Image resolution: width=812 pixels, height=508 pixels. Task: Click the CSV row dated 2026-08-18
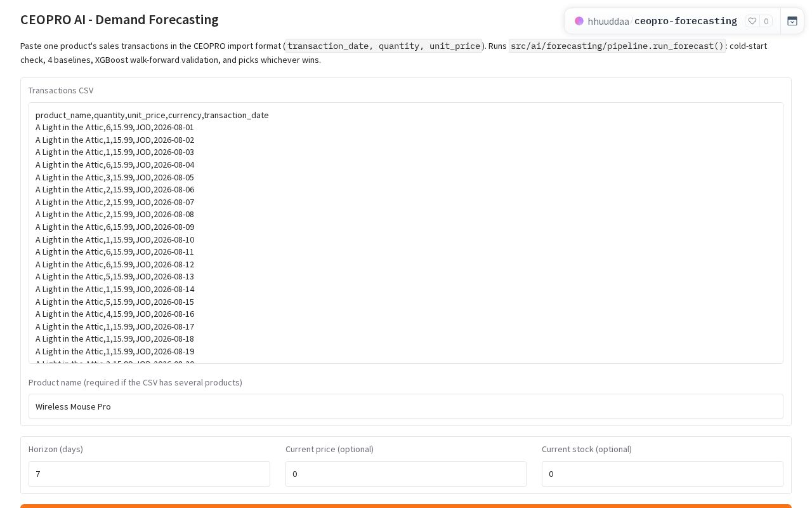tap(115, 338)
